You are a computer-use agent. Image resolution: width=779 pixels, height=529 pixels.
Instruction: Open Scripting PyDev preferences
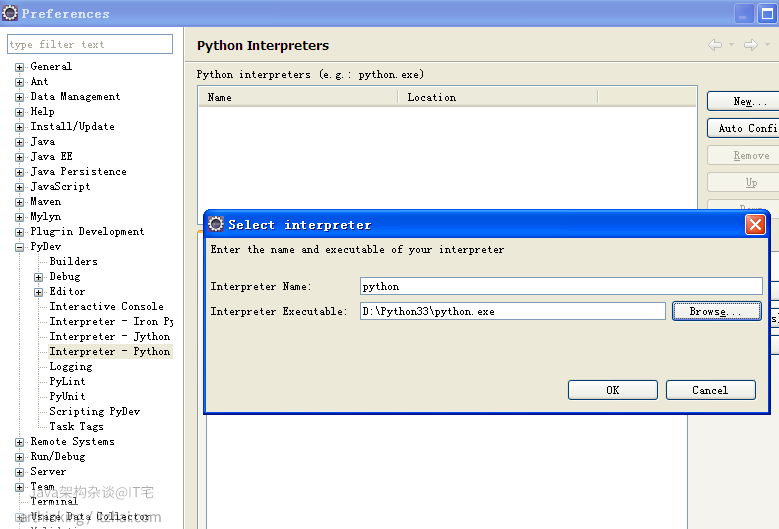click(x=94, y=412)
